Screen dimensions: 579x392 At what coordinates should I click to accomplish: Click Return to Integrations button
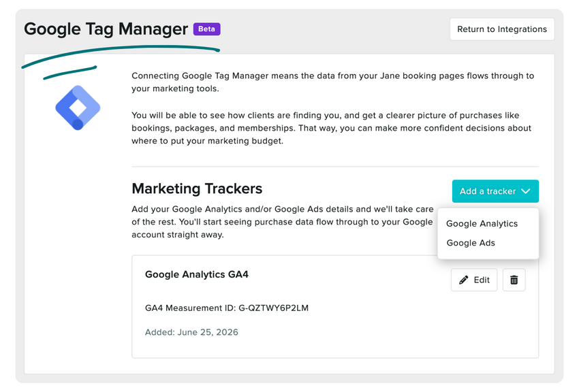pos(502,29)
